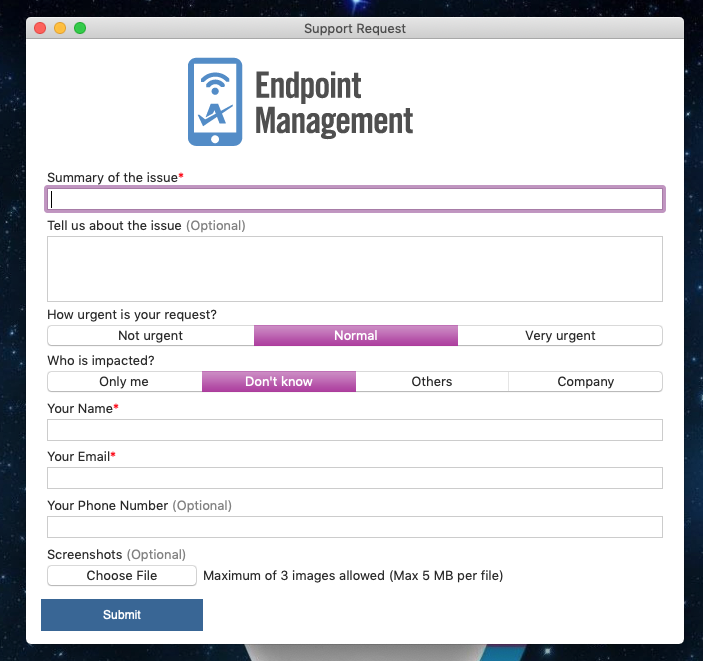Screen dimensions: 703x661
Task: Select "Company" as impacted party
Action: [585, 382]
